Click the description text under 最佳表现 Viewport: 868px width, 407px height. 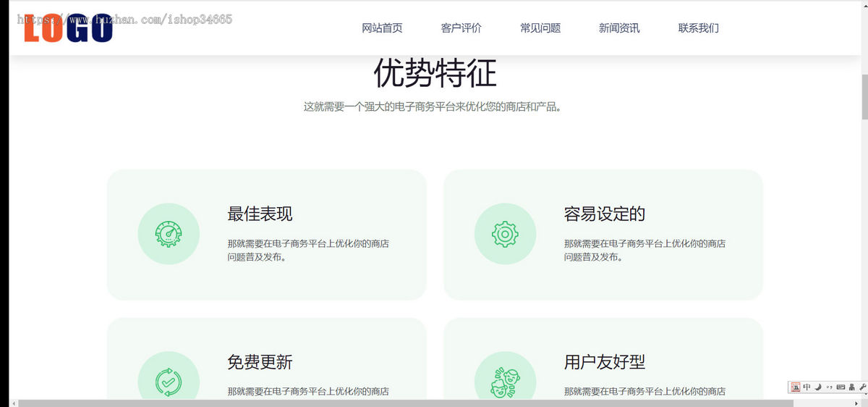click(x=308, y=250)
